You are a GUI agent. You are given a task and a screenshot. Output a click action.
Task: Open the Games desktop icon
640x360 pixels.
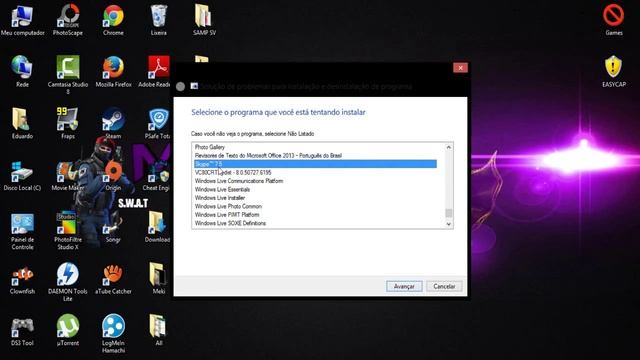[x=613, y=20]
